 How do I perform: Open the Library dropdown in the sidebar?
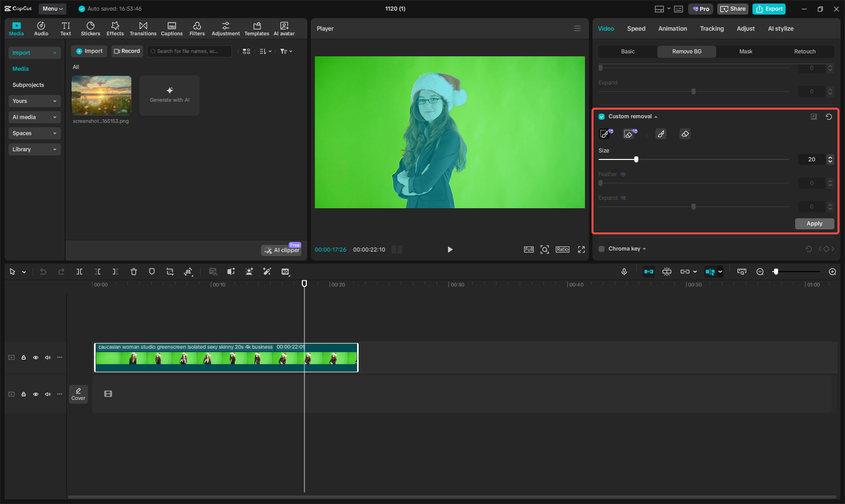point(34,149)
